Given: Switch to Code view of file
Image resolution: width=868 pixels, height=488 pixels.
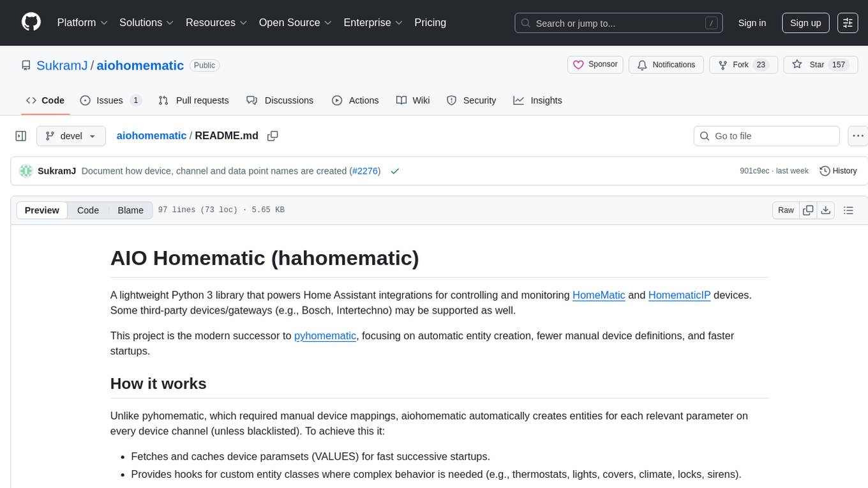Looking at the screenshot, I should (88, 210).
